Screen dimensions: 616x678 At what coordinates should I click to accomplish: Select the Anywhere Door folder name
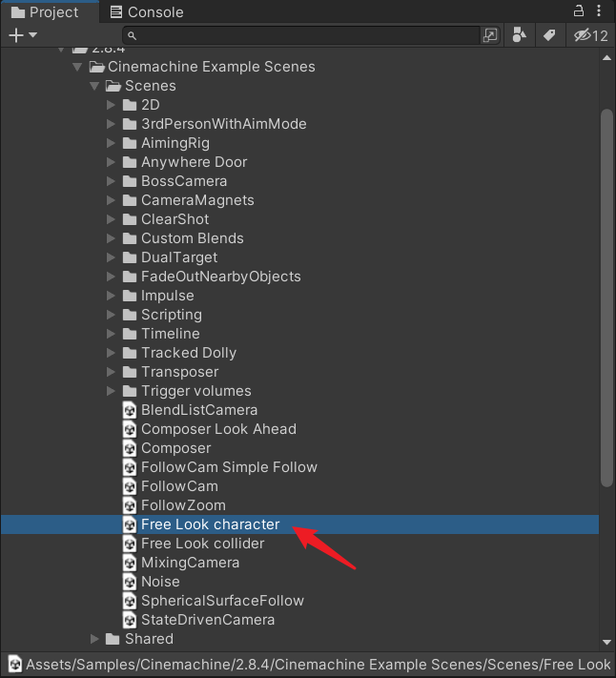(195, 162)
